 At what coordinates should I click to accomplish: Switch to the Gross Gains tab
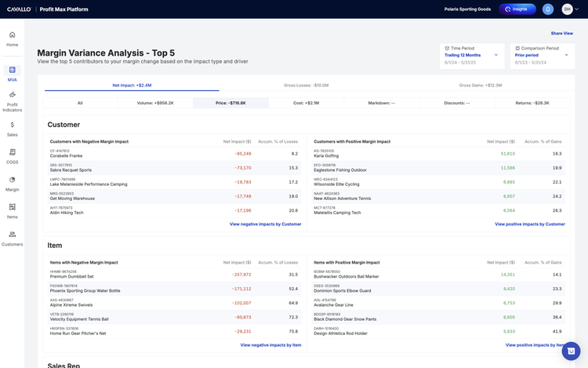481,86
